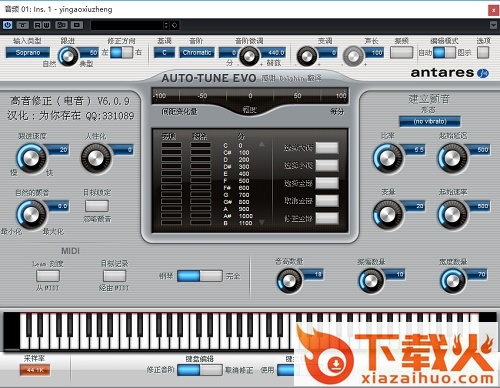The image size is (500, 388).
Task: Toggle the plug-in power bypass icon
Action: (8, 25)
